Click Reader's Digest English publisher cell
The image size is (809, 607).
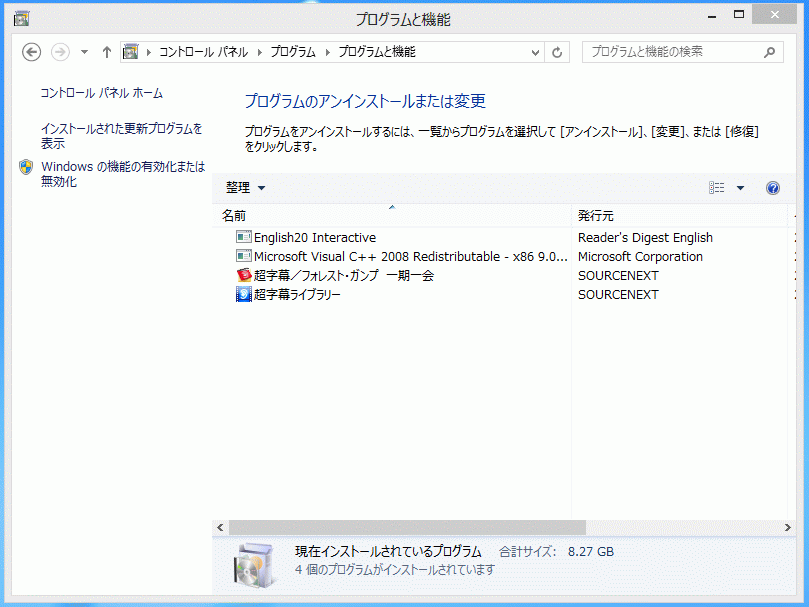click(645, 237)
